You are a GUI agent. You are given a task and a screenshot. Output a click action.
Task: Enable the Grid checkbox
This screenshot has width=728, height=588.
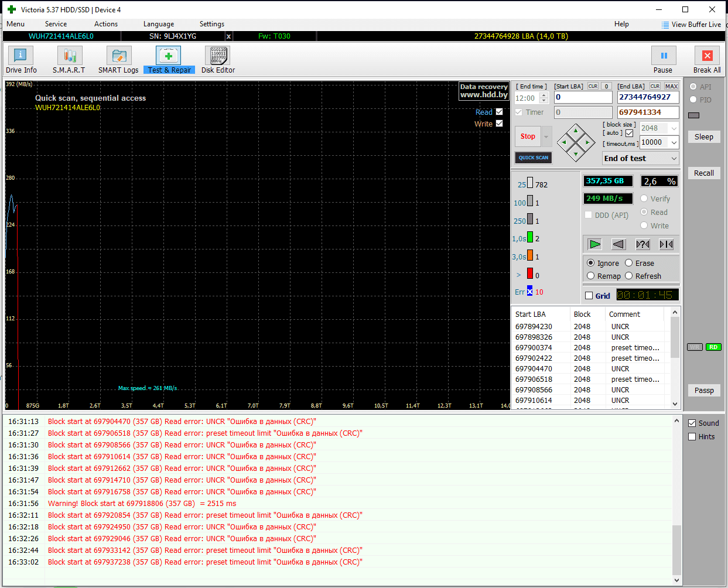(589, 296)
